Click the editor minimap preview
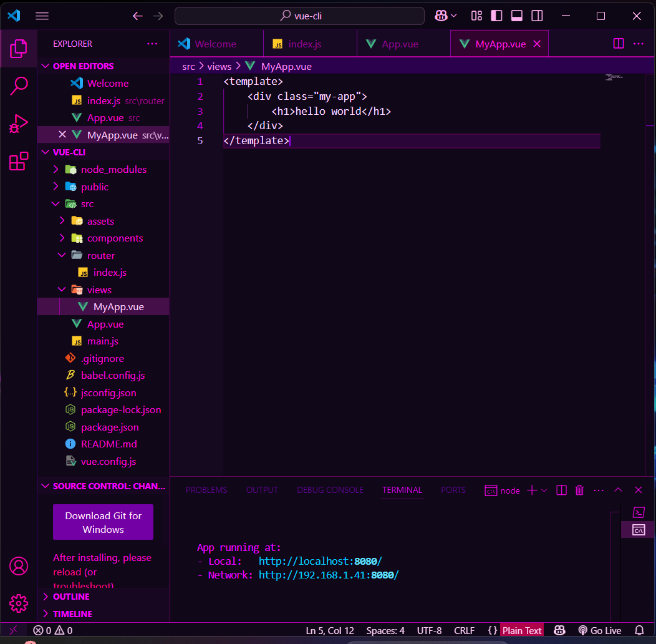 [614, 77]
